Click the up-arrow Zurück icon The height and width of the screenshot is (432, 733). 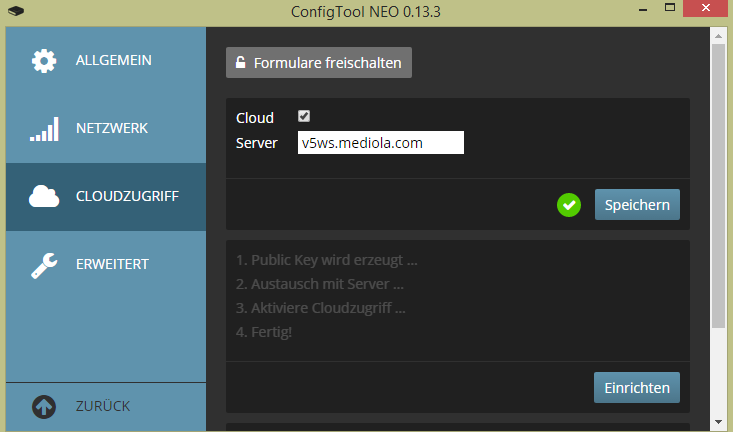(x=44, y=406)
